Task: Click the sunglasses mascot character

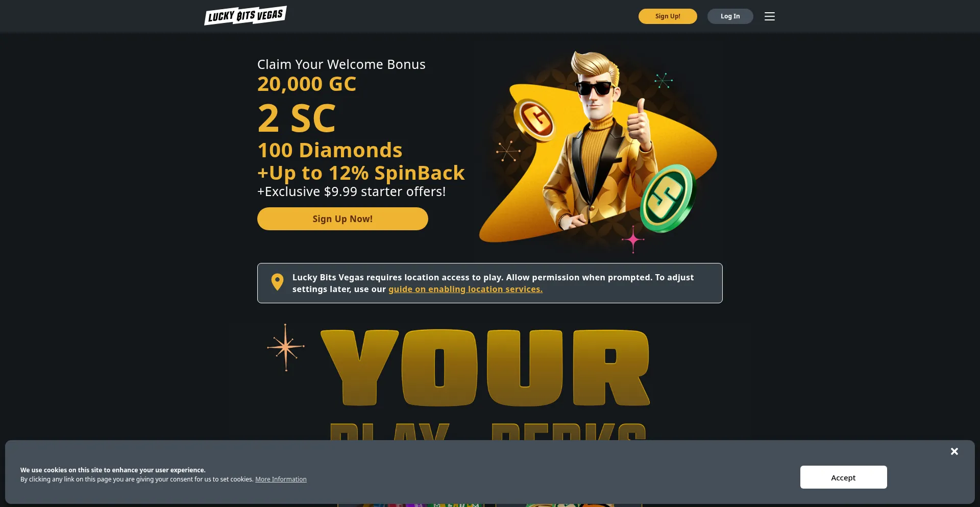Action: click(597, 143)
